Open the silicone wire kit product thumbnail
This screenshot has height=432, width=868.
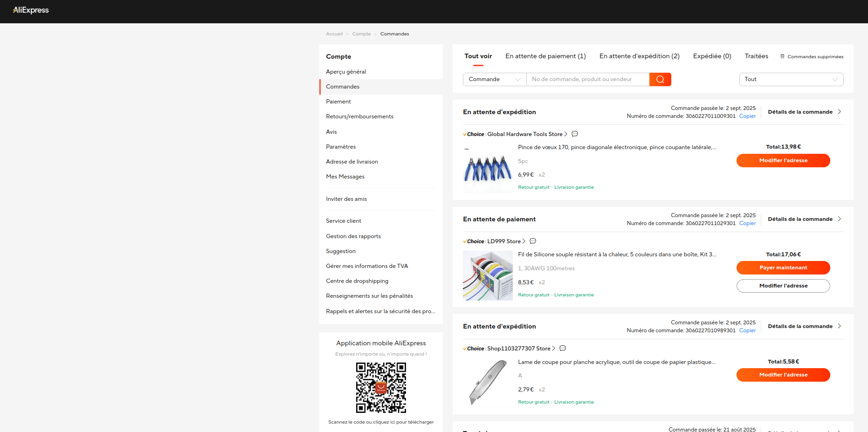point(488,275)
